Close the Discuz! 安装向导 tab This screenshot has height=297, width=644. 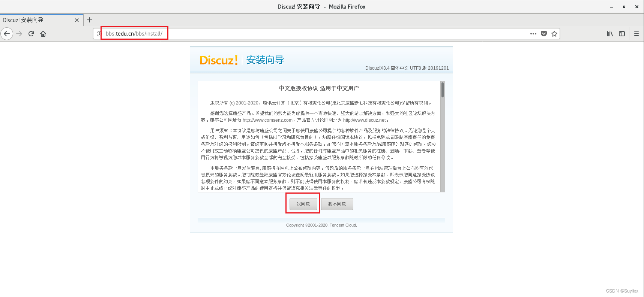77,20
